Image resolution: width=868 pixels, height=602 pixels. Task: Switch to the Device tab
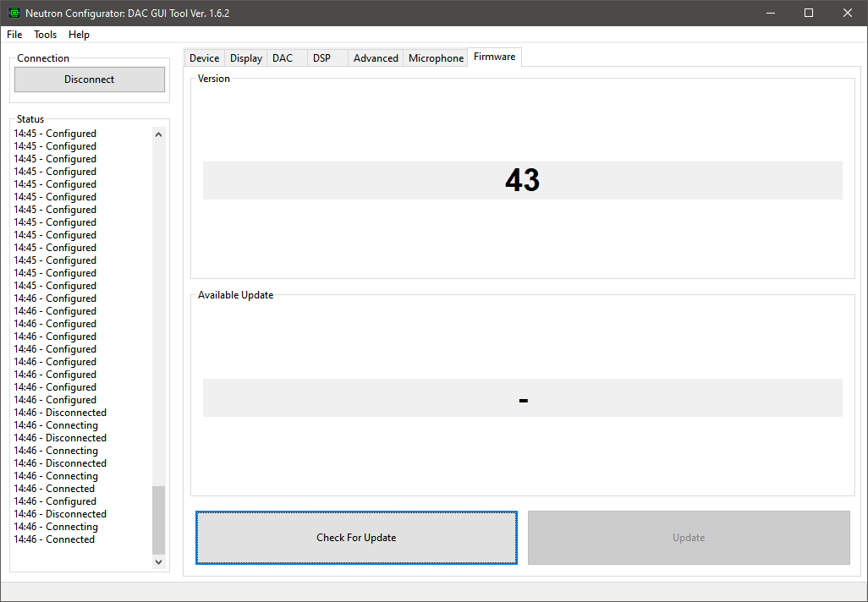204,58
